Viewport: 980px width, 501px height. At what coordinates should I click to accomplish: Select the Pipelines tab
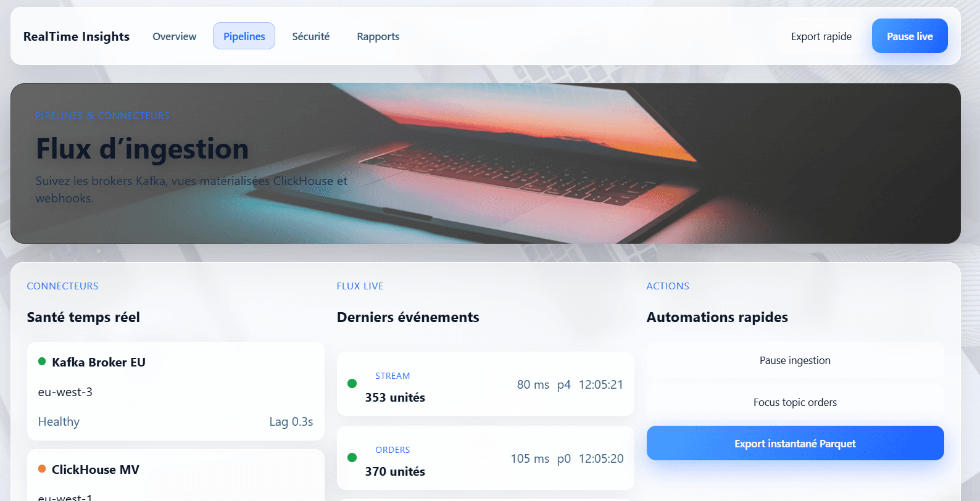(244, 36)
